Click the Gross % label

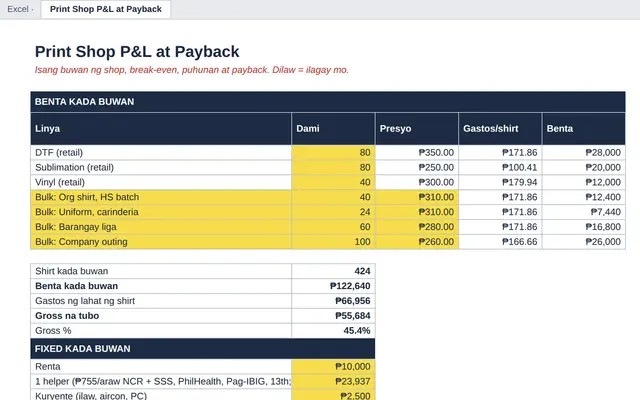161,331
